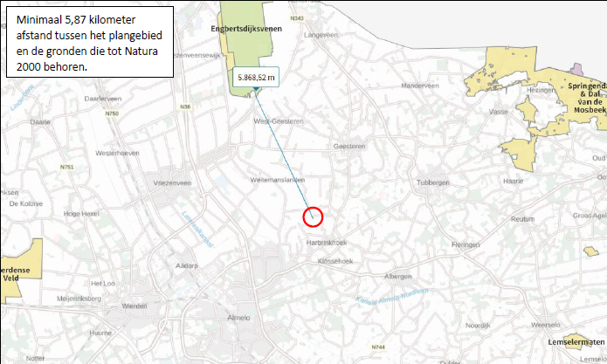This screenshot has width=607, height=364.
Task: Click the N751 road shield
Action: click(67, 167)
